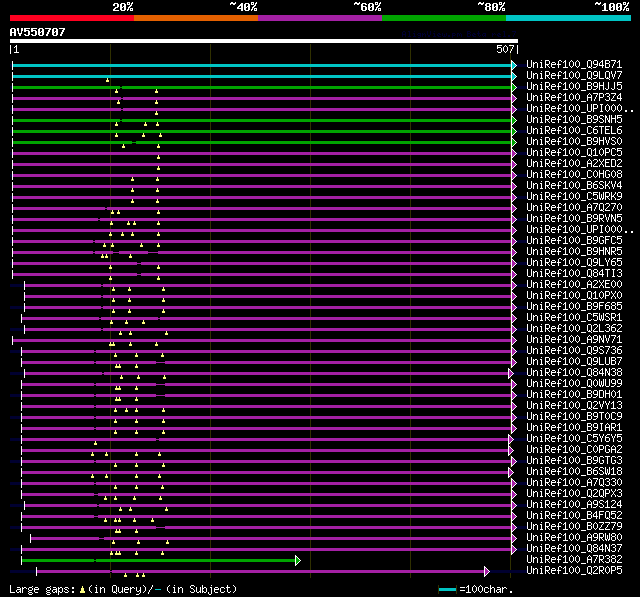Click the white AV550707 query bar

click(x=264, y=42)
